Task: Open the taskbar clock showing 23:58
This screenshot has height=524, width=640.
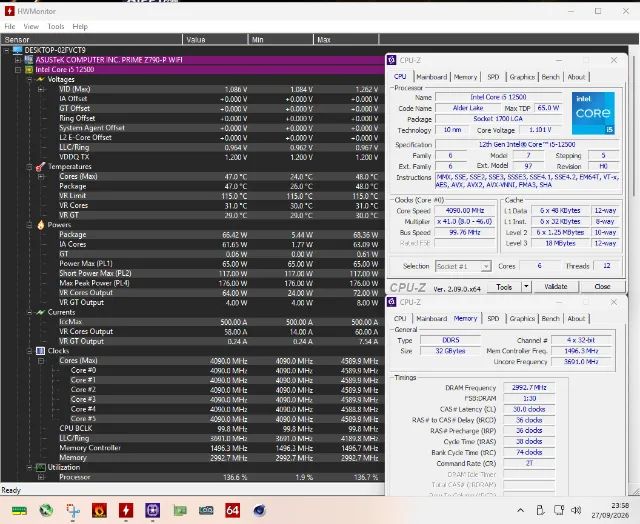Action: click(610, 510)
